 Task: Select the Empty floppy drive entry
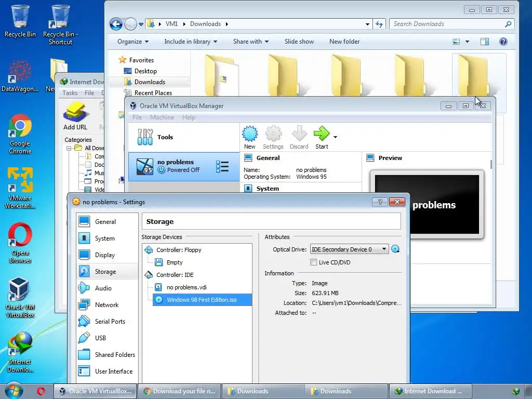(175, 262)
